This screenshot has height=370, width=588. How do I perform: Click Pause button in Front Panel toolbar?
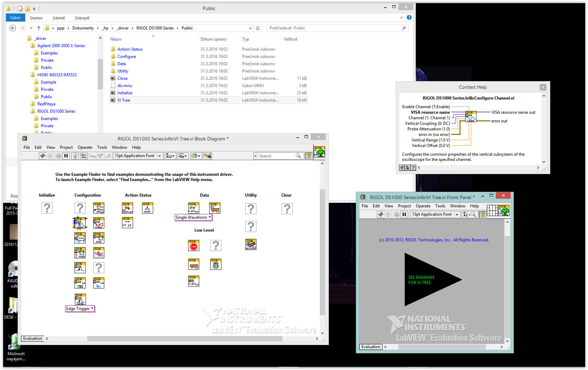point(404,214)
